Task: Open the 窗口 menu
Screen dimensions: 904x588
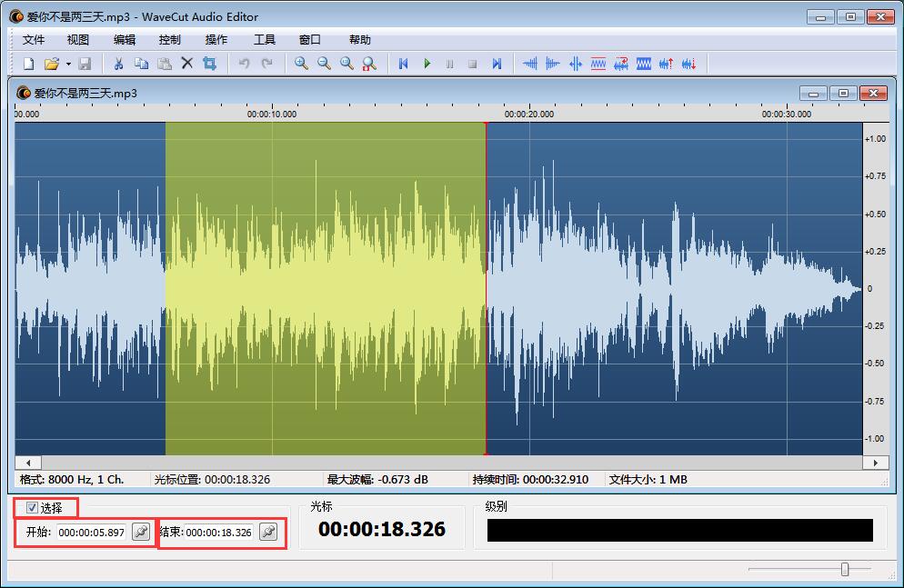Action: [x=309, y=40]
